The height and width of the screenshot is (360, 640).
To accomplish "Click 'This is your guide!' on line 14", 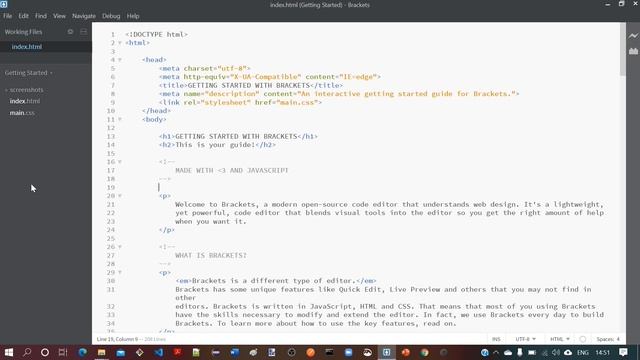I will pos(215,145).
